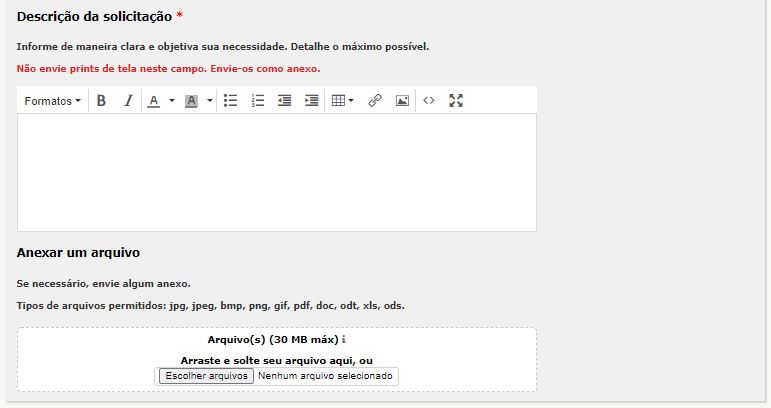Click the info icon next to 30 MB máx

point(344,340)
